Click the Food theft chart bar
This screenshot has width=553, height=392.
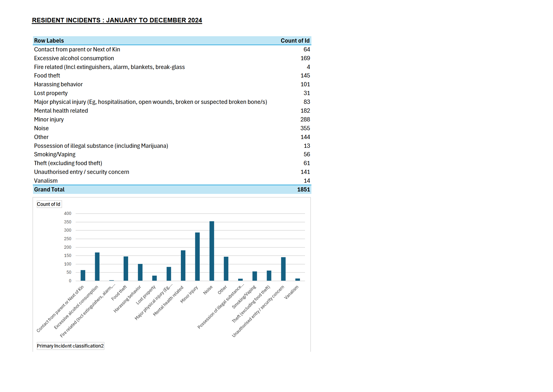tap(126, 268)
